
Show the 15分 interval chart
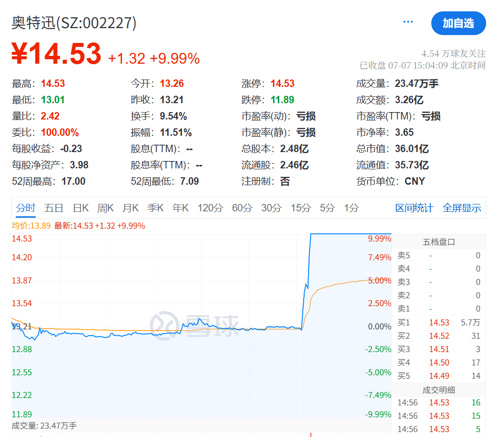coord(301,208)
